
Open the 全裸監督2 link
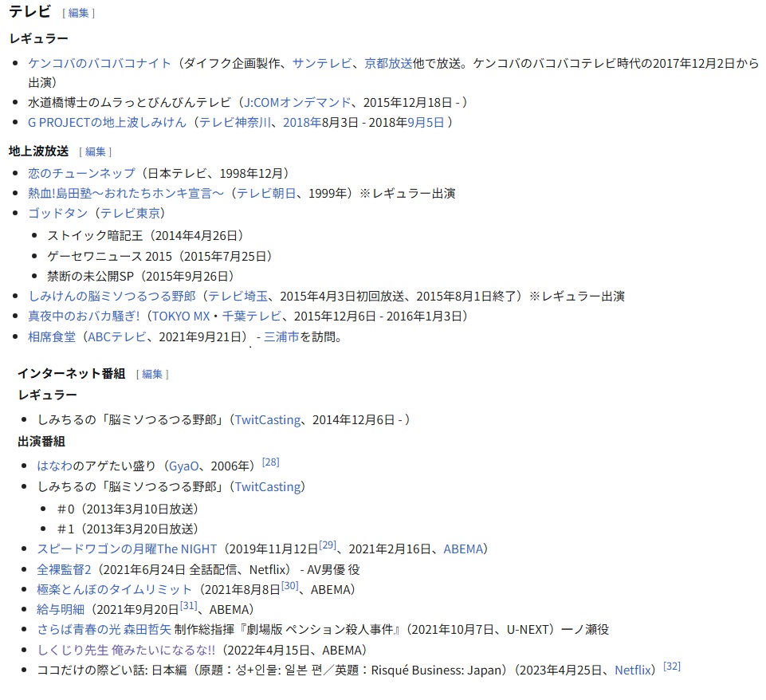[x=64, y=569]
